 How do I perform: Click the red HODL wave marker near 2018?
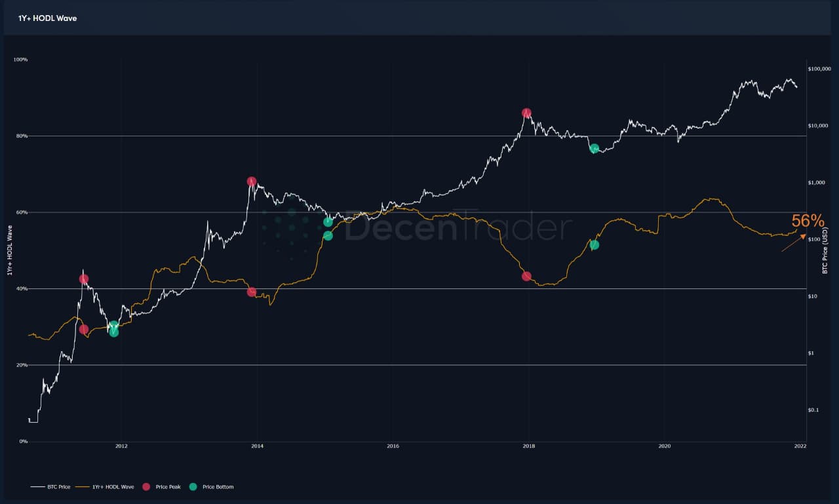tap(526, 277)
